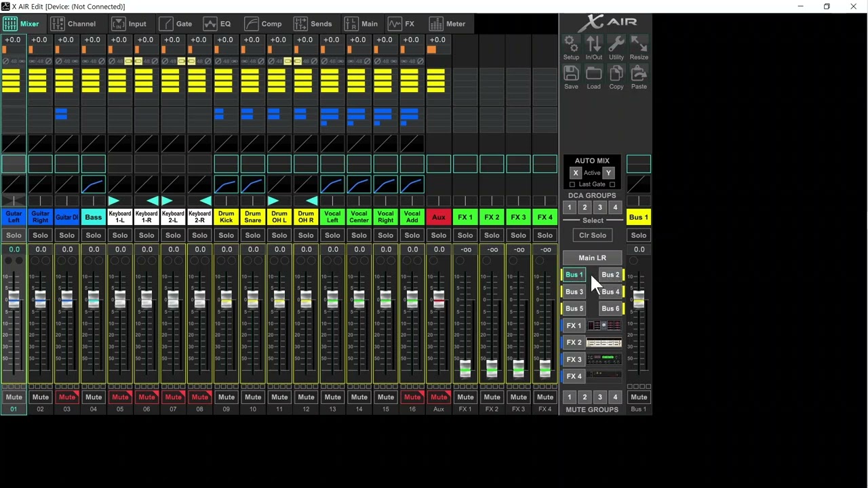Select Bus 5 sends layer
The height and width of the screenshot is (488, 868).
coord(574,308)
